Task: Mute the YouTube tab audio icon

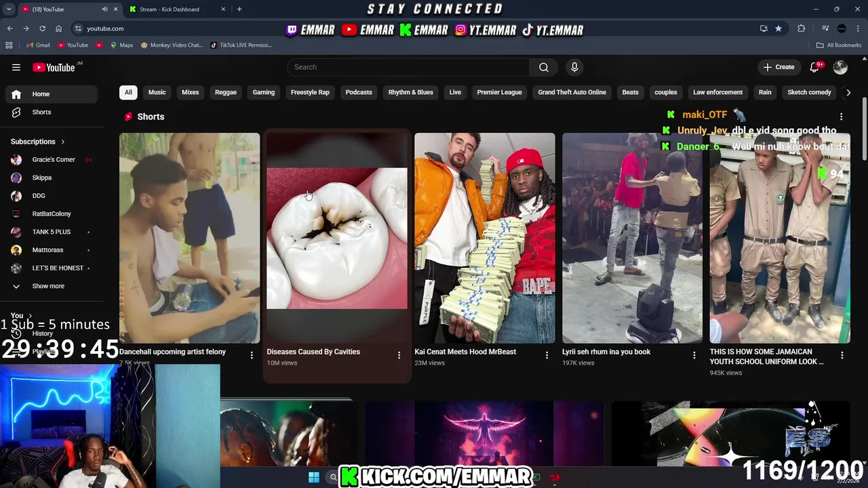Action: coord(104,9)
